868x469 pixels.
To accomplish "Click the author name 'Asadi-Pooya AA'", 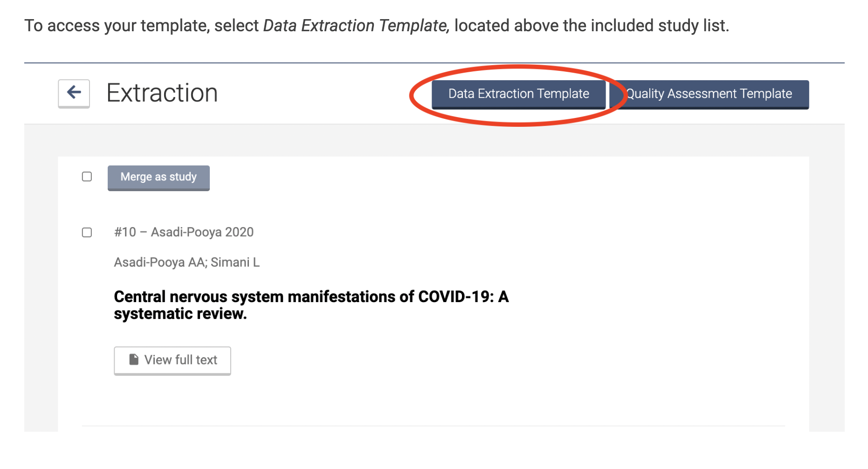I will coord(159,262).
